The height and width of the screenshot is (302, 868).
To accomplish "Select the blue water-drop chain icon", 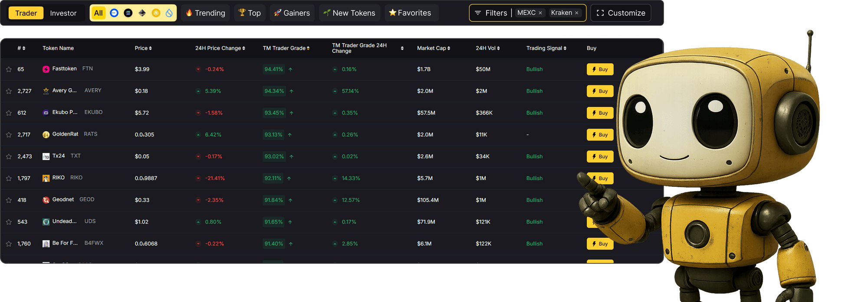I will tap(169, 13).
